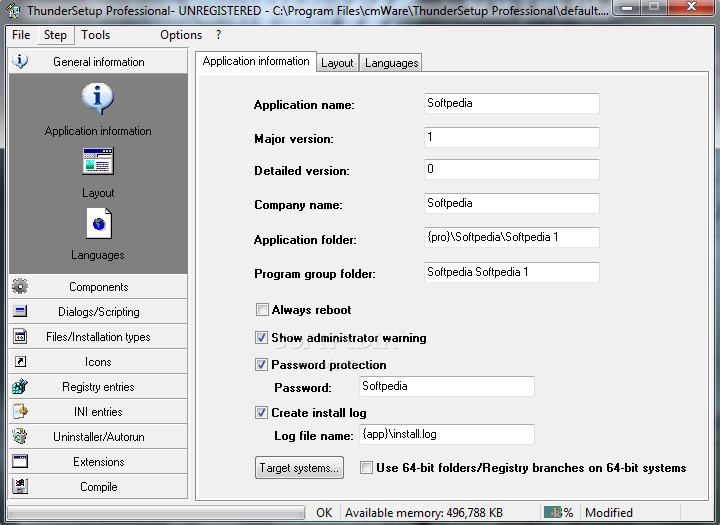Enable the Always reboot checkbox
720x525 pixels.
point(262,310)
